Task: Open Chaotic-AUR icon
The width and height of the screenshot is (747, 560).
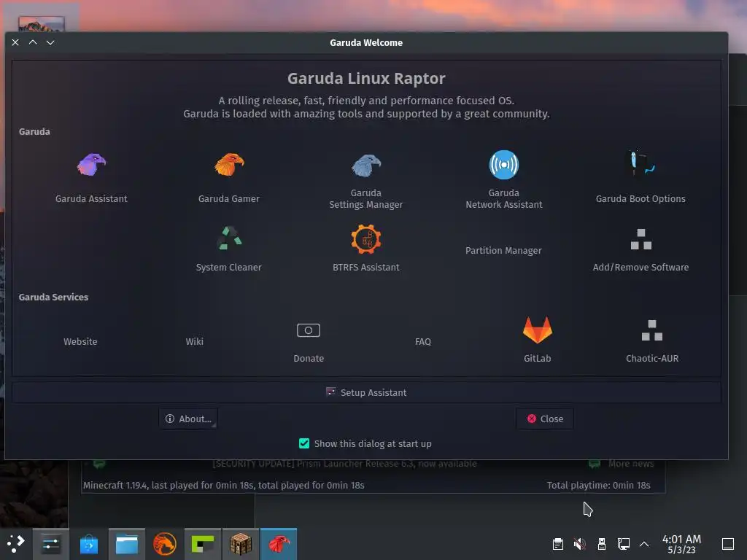Action: pyautogui.click(x=651, y=330)
